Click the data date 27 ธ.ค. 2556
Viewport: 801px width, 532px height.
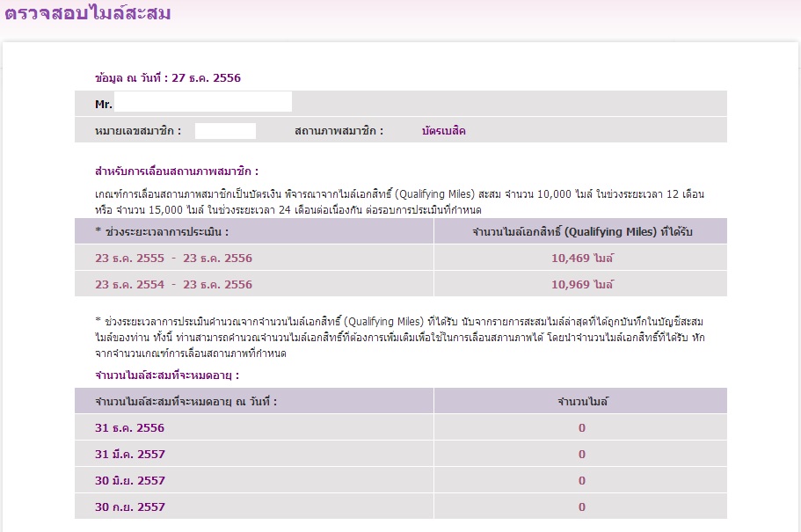[x=206, y=77]
